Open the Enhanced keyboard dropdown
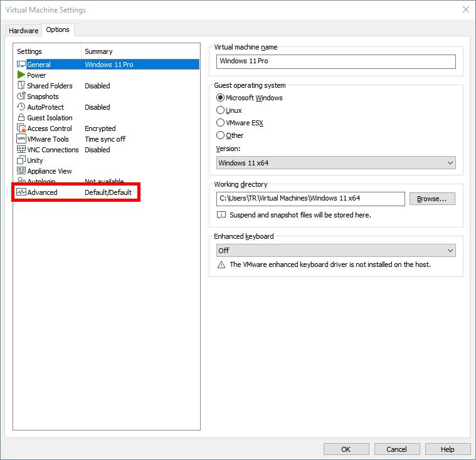This screenshot has height=460, width=476. [x=336, y=250]
